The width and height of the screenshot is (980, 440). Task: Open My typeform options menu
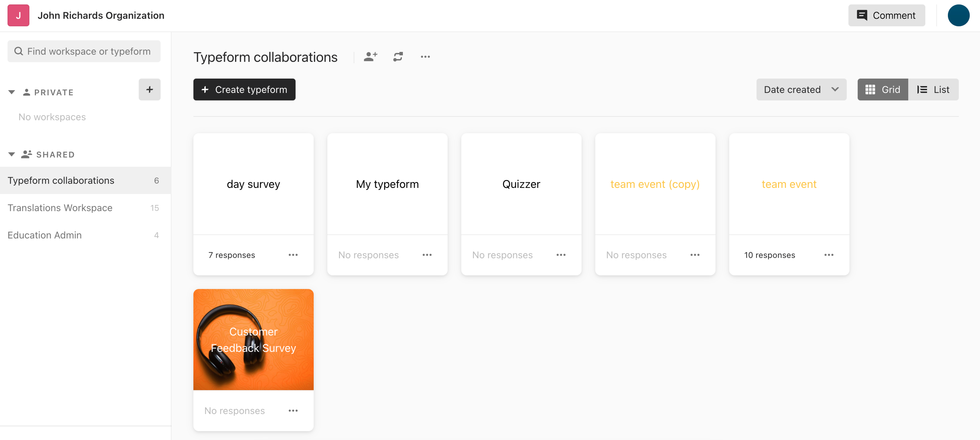427,255
